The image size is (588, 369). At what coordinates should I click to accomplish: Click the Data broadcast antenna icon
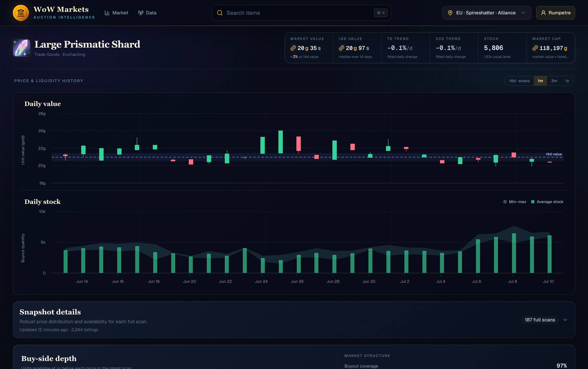[141, 13]
